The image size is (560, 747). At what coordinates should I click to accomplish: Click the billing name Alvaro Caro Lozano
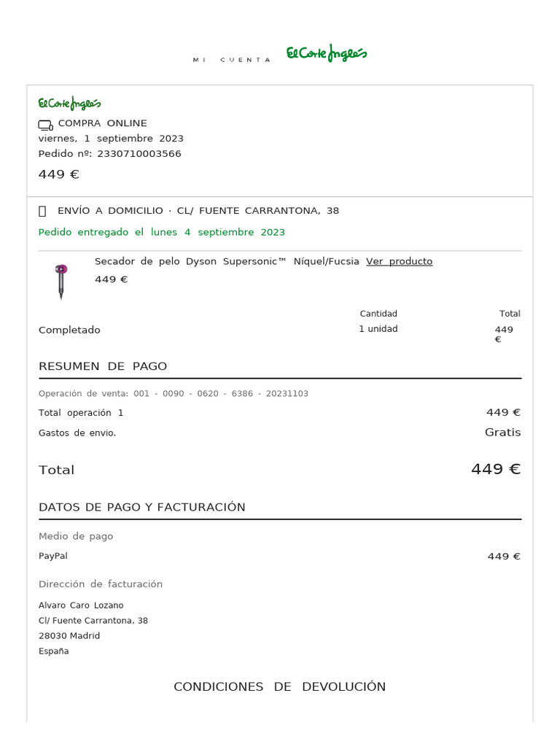[81, 605]
